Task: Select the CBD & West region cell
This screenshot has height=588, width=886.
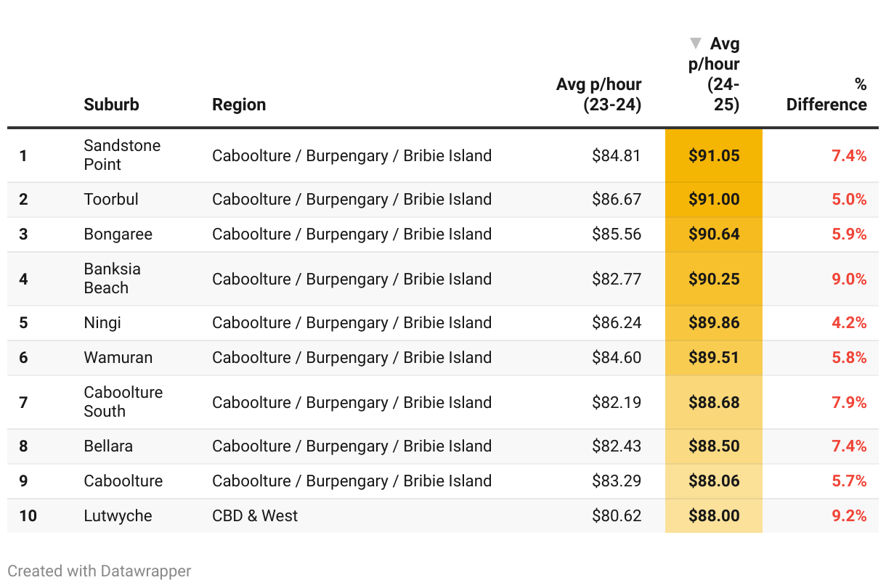Action: pos(255,516)
